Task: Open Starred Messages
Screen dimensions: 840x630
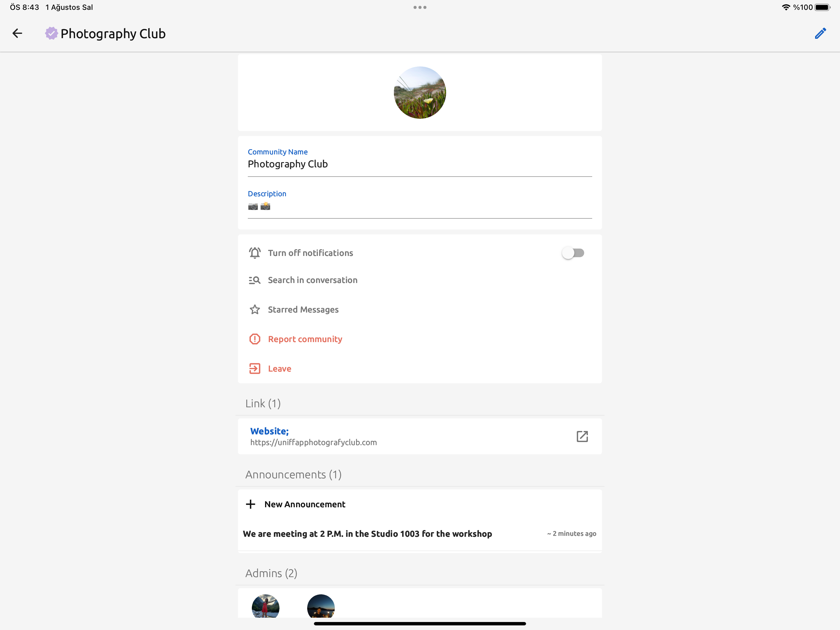Action: point(420,310)
